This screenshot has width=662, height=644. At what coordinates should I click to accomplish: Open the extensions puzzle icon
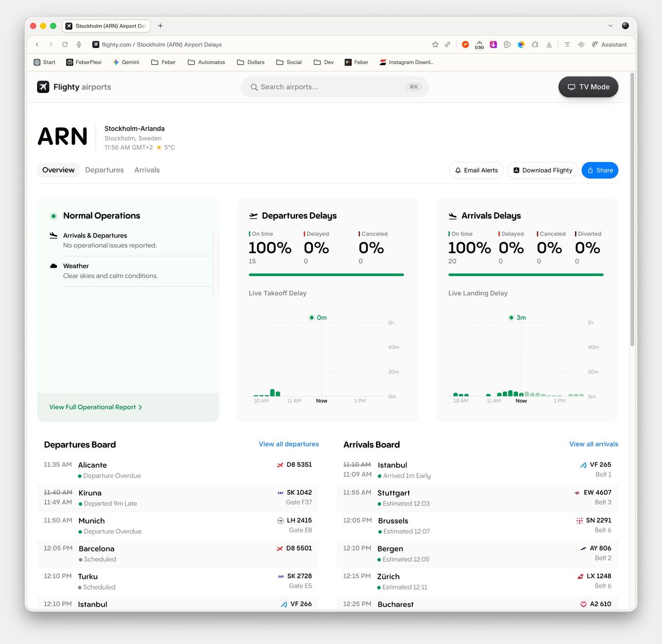pos(535,44)
